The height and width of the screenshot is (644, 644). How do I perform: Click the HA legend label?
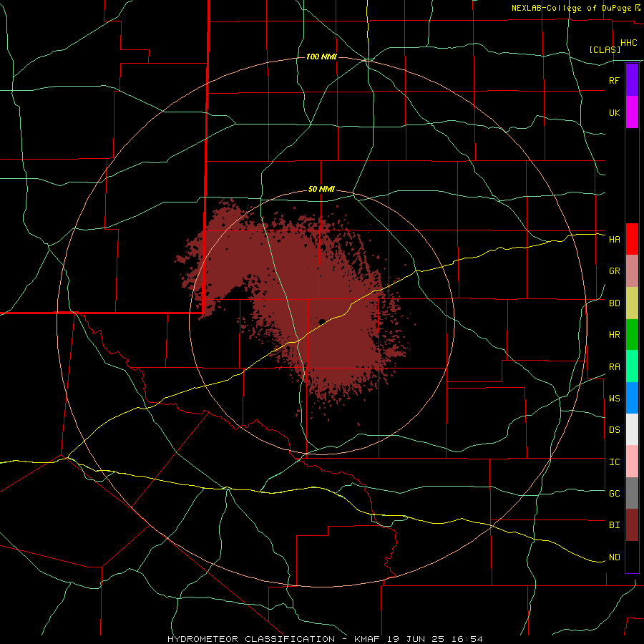(x=614, y=240)
